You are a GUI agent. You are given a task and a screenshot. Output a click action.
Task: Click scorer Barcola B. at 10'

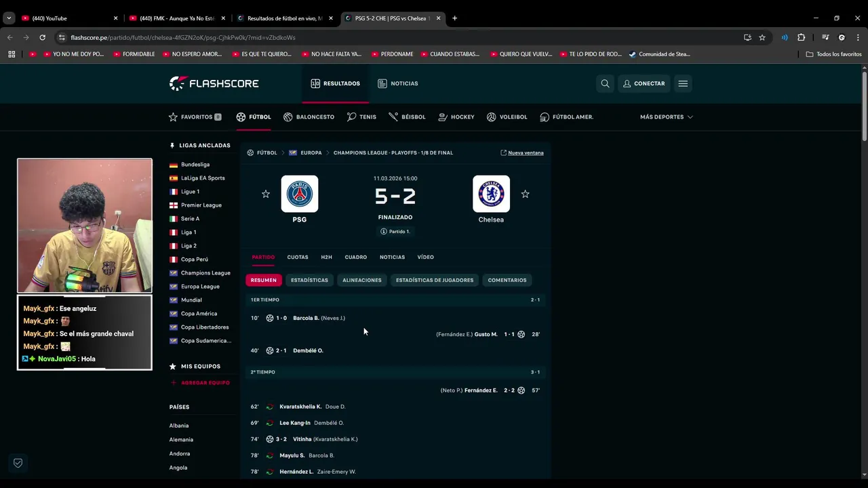pos(306,318)
